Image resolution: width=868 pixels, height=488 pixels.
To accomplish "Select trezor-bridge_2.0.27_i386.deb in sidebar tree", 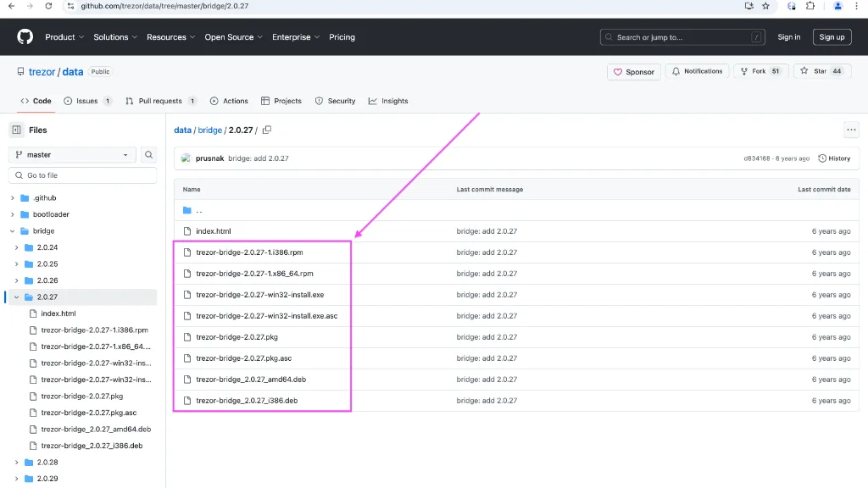I will (x=92, y=446).
